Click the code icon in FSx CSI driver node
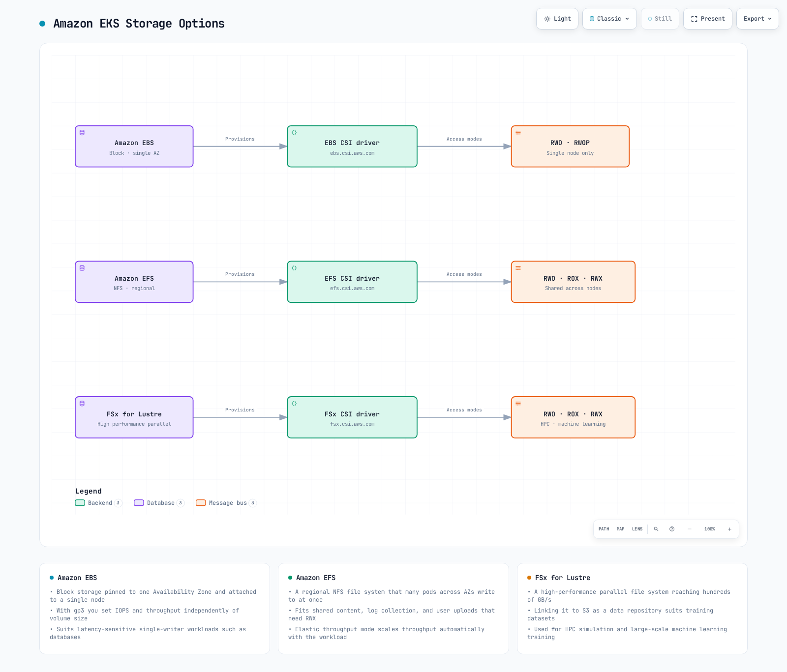This screenshot has width=787, height=672. pyautogui.click(x=294, y=404)
